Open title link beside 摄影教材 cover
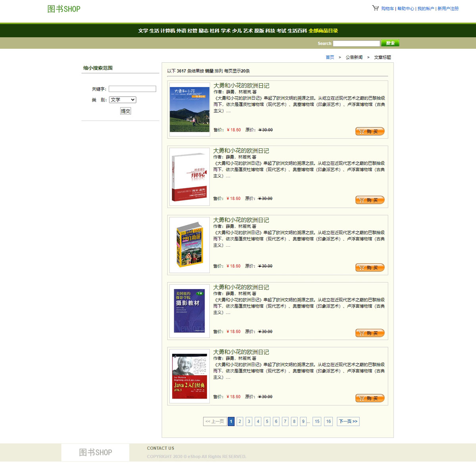The width and height of the screenshot is (476, 472). pos(241,287)
